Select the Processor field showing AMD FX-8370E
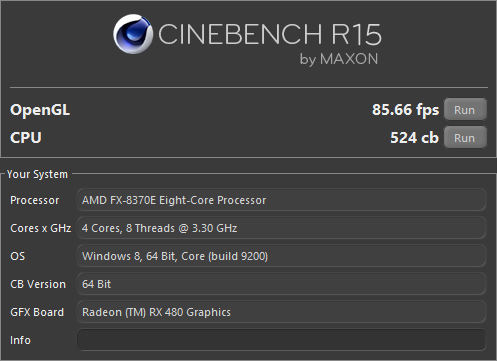497x361 pixels. coord(281,200)
